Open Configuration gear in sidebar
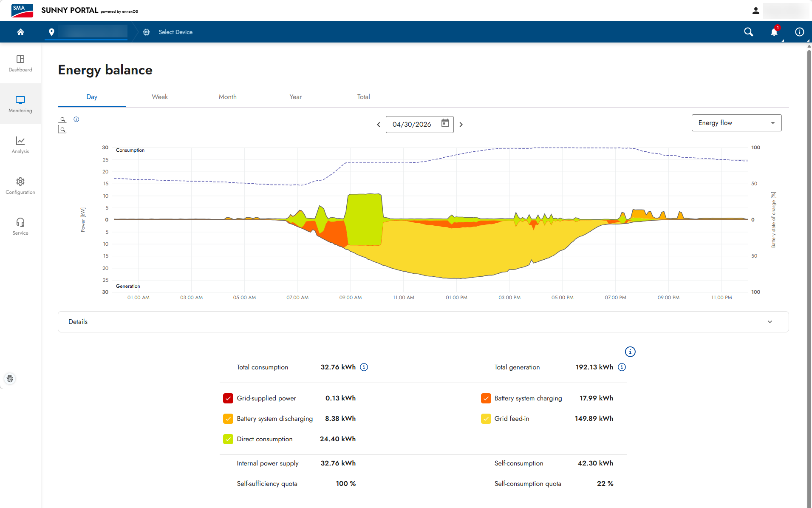This screenshot has height=508, width=812. tap(20, 186)
